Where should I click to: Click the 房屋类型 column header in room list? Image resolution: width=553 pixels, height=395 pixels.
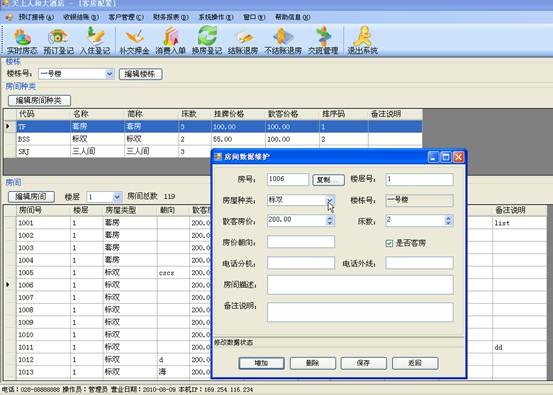coord(130,211)
